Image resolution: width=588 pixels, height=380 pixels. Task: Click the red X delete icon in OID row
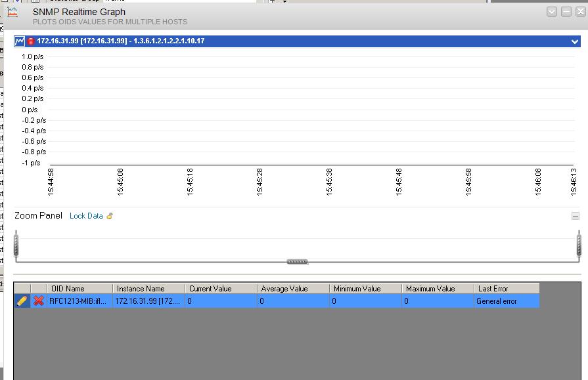[38, 301]
